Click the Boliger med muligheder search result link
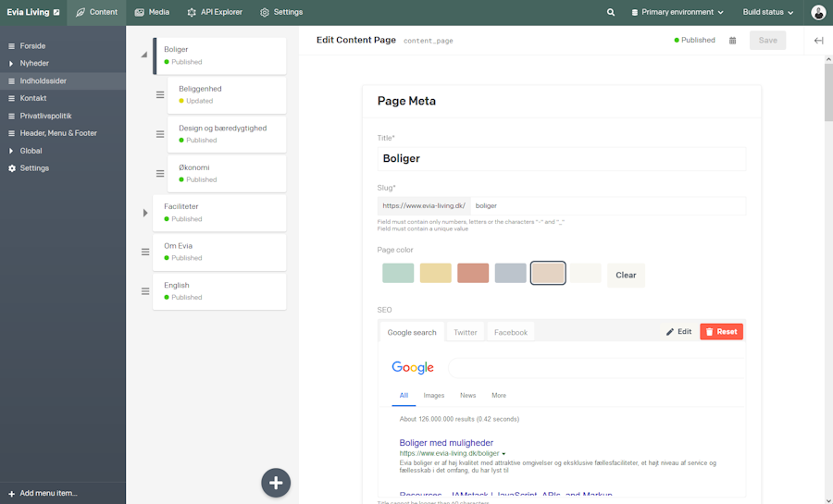The image size is (833, 504). (446, 442)
